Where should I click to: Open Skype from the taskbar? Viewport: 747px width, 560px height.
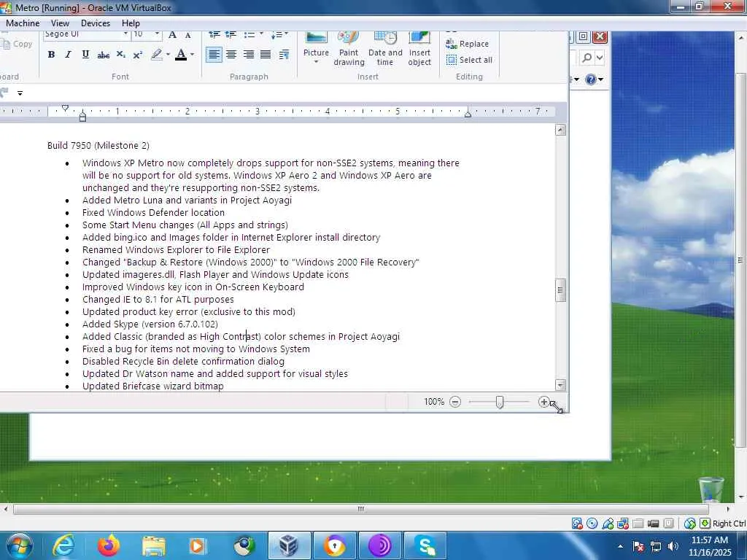(425, 545)
